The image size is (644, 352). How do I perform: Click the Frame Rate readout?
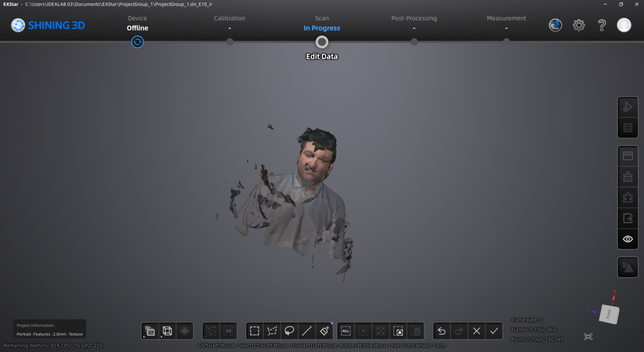tap(527, 320)
